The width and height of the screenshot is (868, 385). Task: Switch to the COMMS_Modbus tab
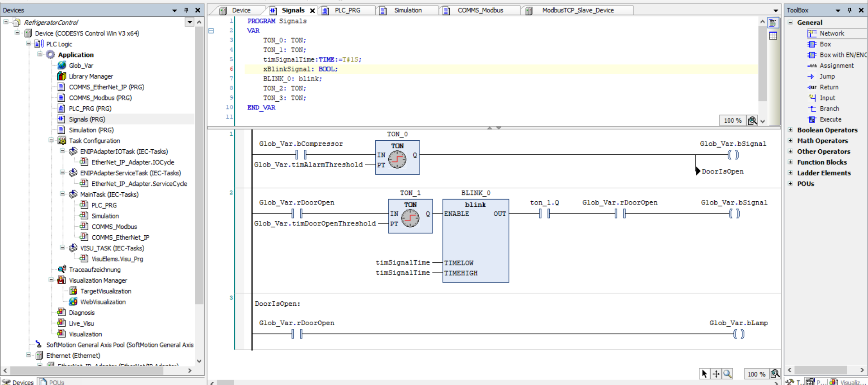pos(480,10)
